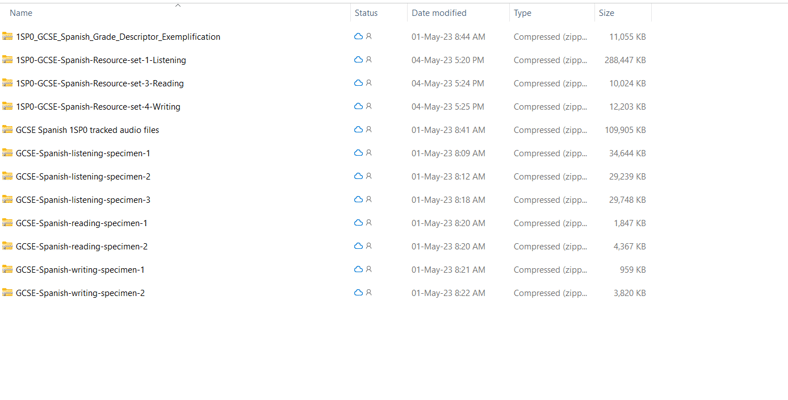
Task: Click cloud status icon for listening-specimen-1
Action: coord(358,153)
